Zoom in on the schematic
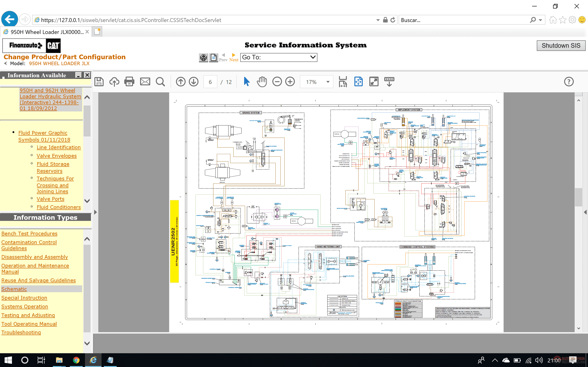 tap(290, 82)
